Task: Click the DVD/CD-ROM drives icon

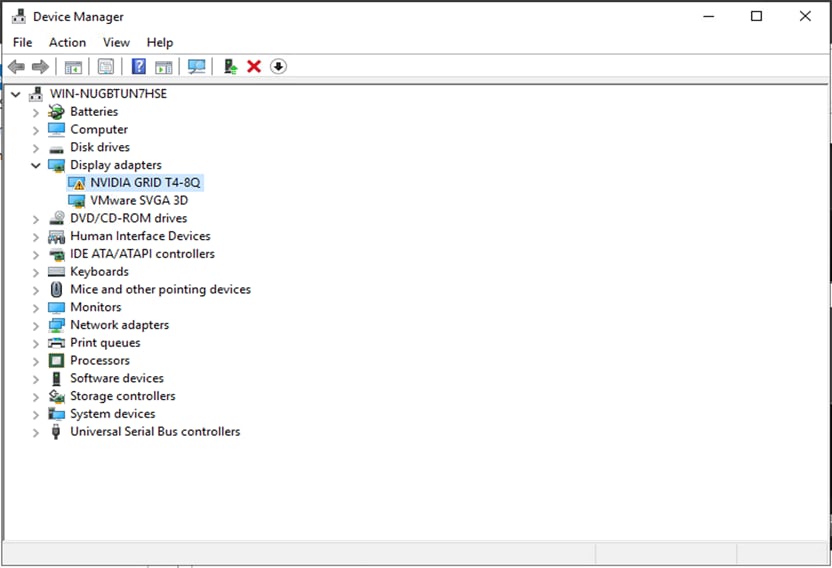Action: click(56, 218)
